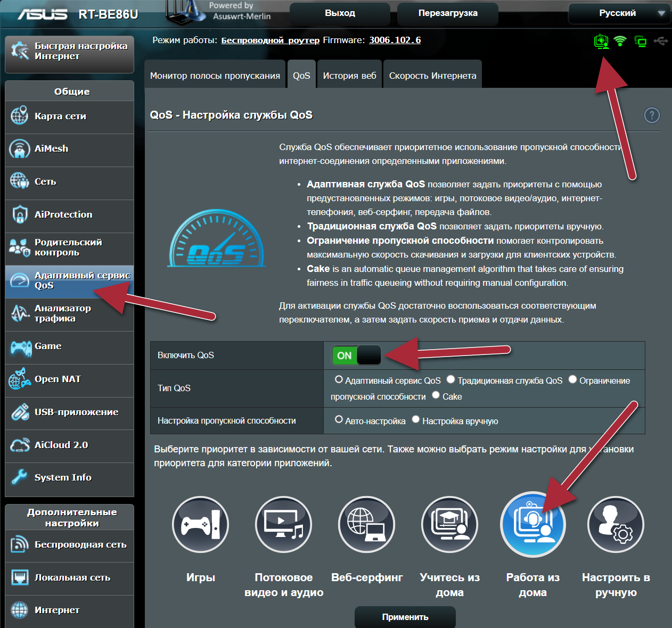Image resolution: width=672 pixels, height=628 pixels.
Task: Click System Info wrench icon
Action: coord(20,477)
